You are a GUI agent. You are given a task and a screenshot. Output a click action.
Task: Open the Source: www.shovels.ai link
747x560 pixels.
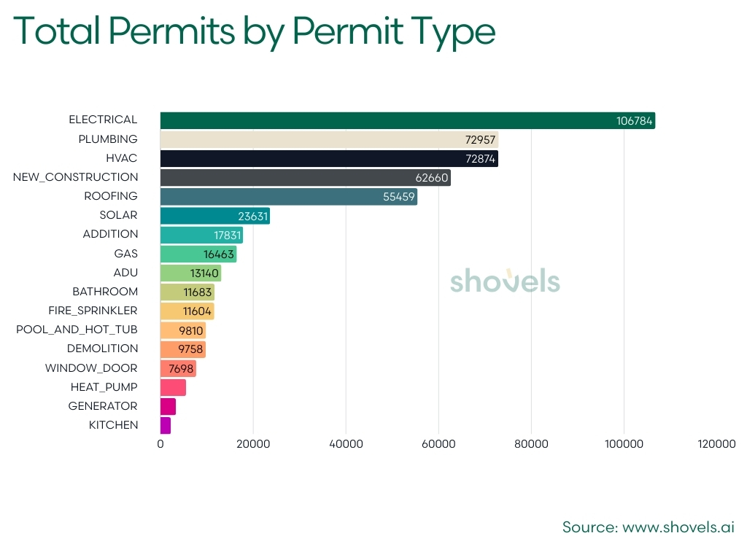(649, 528)
